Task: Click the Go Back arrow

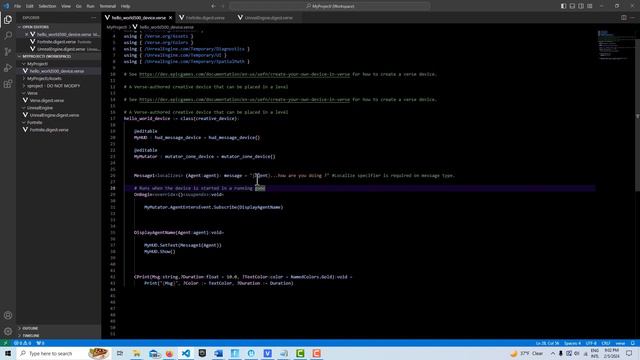Action: click(x=213, y=6)
